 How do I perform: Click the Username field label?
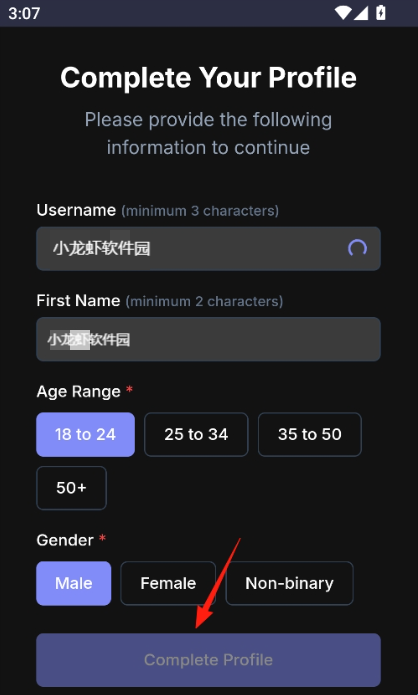coord(76,210)
